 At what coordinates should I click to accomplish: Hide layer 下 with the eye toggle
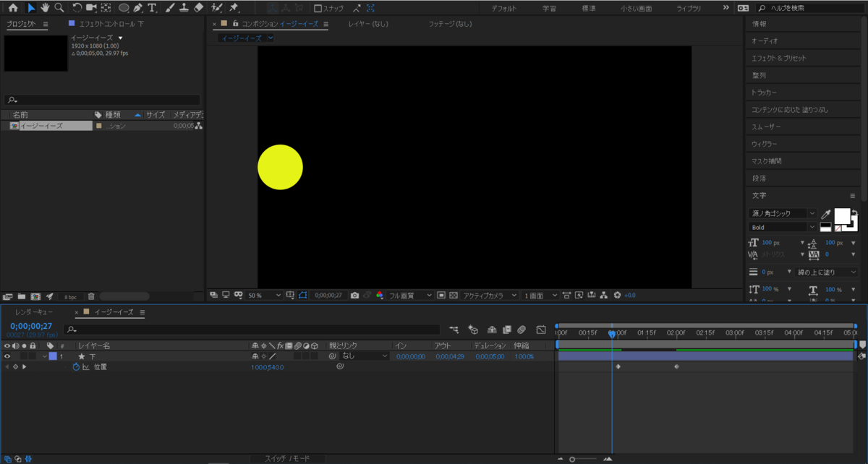7,356
